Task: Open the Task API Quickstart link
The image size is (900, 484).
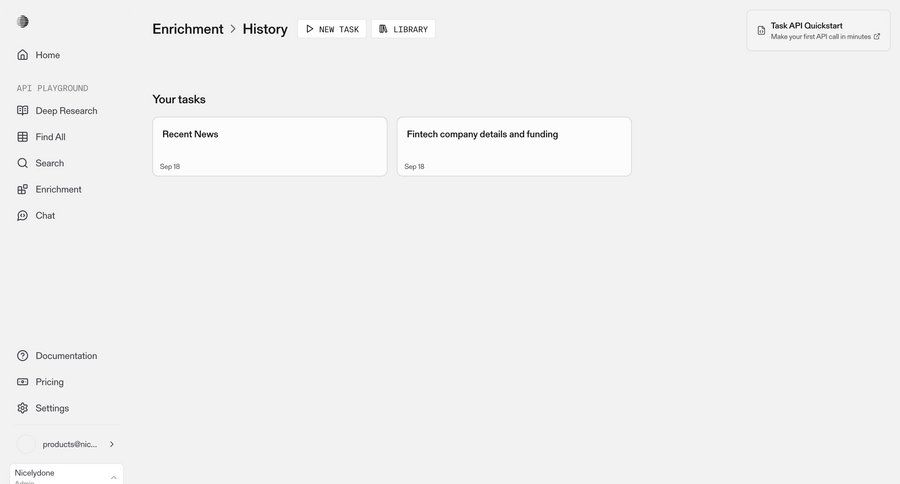Action: click(x=818, y=30)
